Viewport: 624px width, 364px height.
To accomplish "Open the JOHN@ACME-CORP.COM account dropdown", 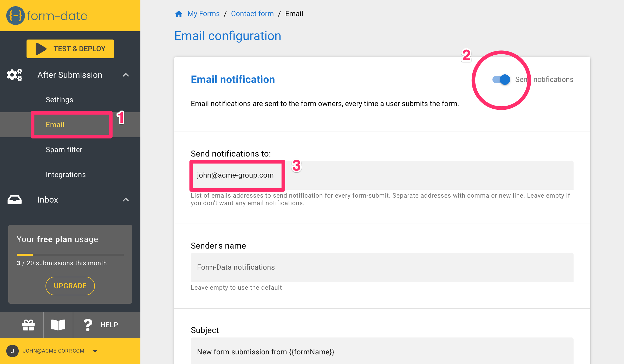I will (x=95, y=351).
